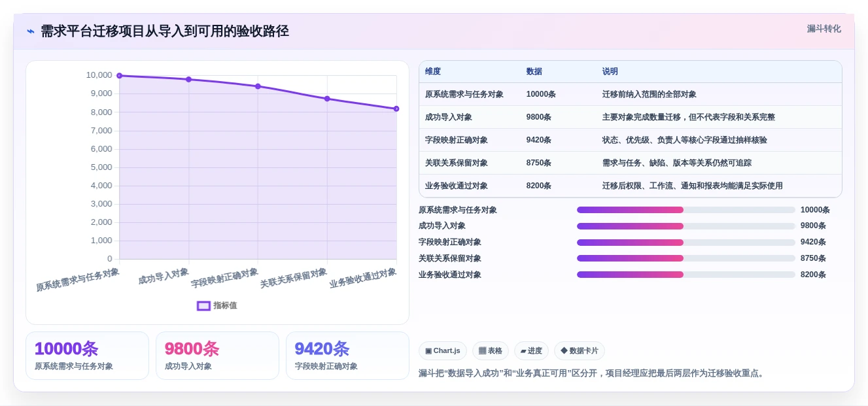
Task: Click the y-axis label 10,000
Action: pyautogui.click(x=99, y=75)
